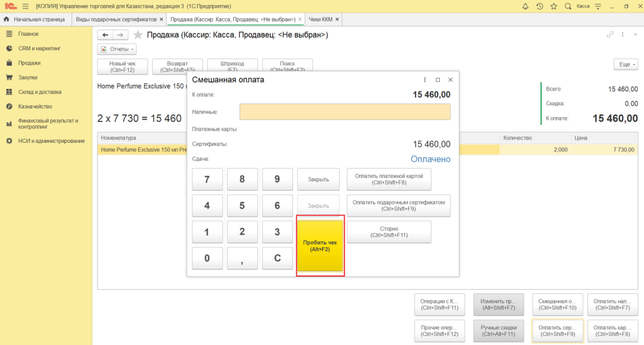This screenshot has width=644, height=345.
Task: Click Оплатить кар... (Ctrl+Shift+F8) button
Action: [x=613, y=331]
